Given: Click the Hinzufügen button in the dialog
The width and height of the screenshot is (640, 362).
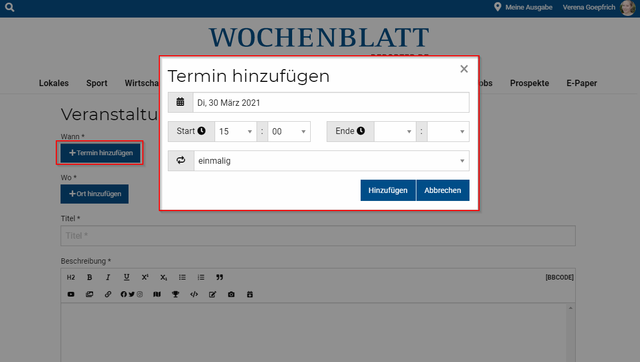Looking at the screenshot, I should click(x=388, y=190).
